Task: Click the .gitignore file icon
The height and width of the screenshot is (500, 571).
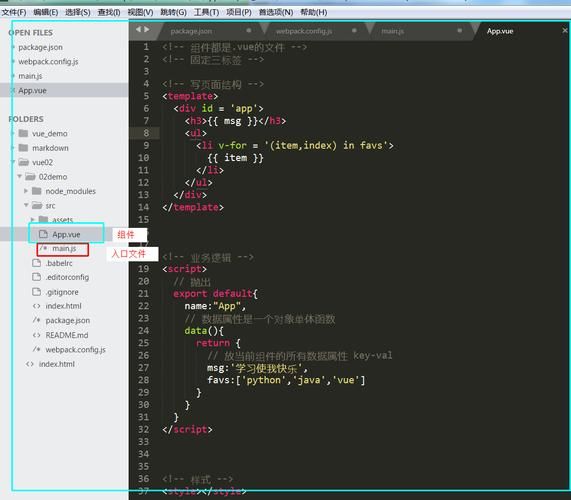Action: [x=36, y=292]
